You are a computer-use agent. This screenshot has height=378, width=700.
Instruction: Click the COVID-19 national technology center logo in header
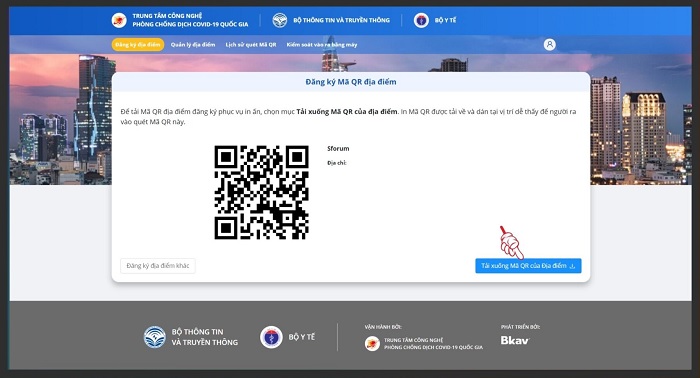(119, 20)
